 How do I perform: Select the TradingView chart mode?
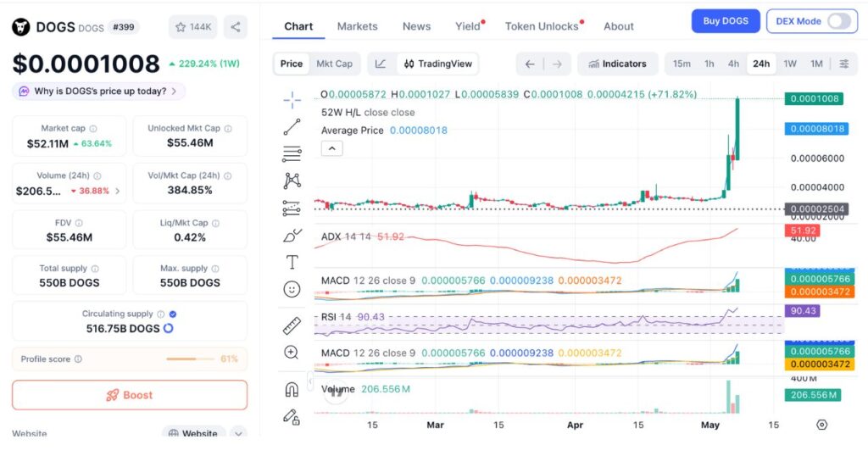coord(438,64)
